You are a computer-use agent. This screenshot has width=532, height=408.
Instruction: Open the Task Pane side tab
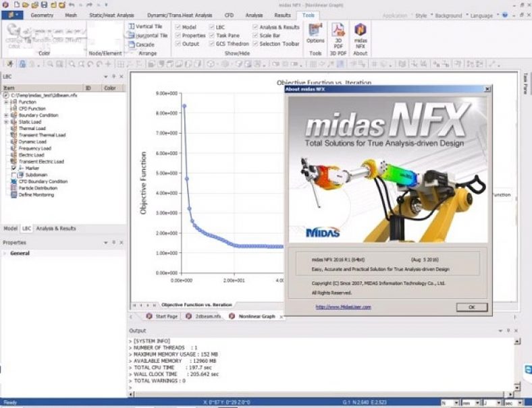(525, 84)
